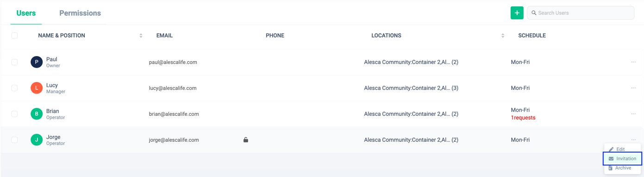Click the unlocked padlock icon beside Jorge
The image size is (644, 177).
[246, 139]
